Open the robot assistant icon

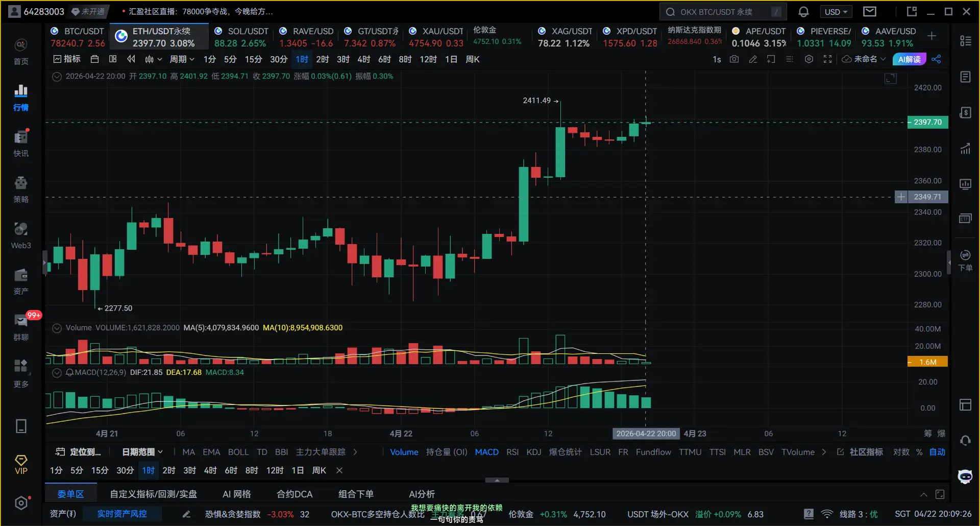(x=965, y=476)
